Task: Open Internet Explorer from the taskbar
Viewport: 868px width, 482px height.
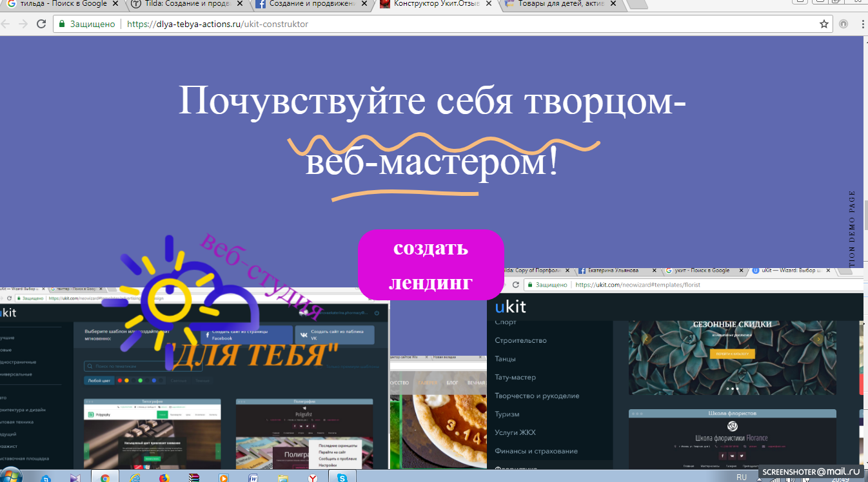Action: click(x=135, y=477)
